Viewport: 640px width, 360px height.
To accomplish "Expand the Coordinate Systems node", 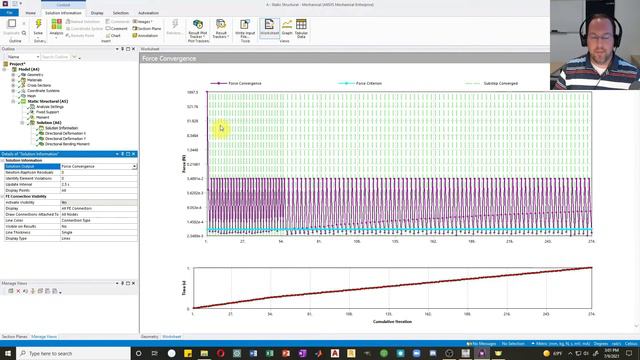I will [13, 91].
